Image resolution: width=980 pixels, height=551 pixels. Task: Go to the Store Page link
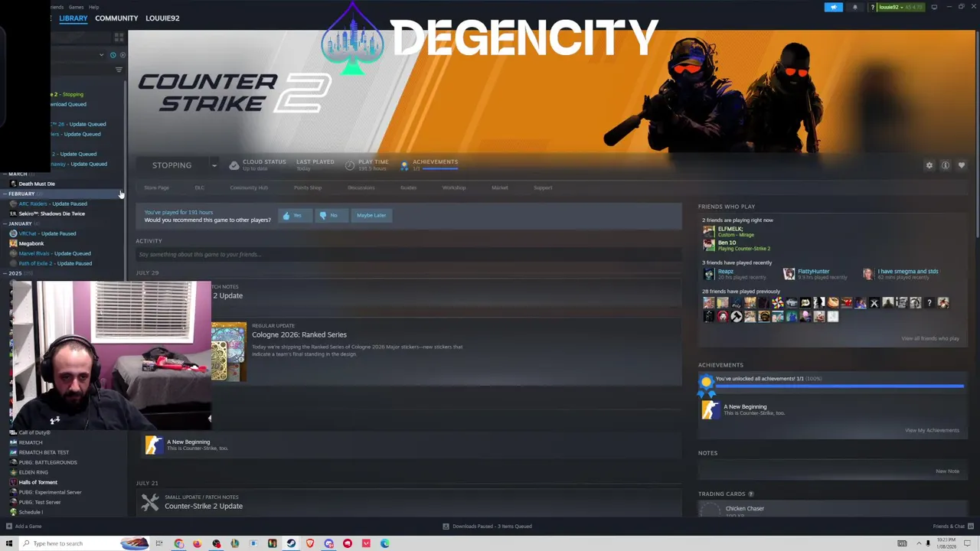156,187
